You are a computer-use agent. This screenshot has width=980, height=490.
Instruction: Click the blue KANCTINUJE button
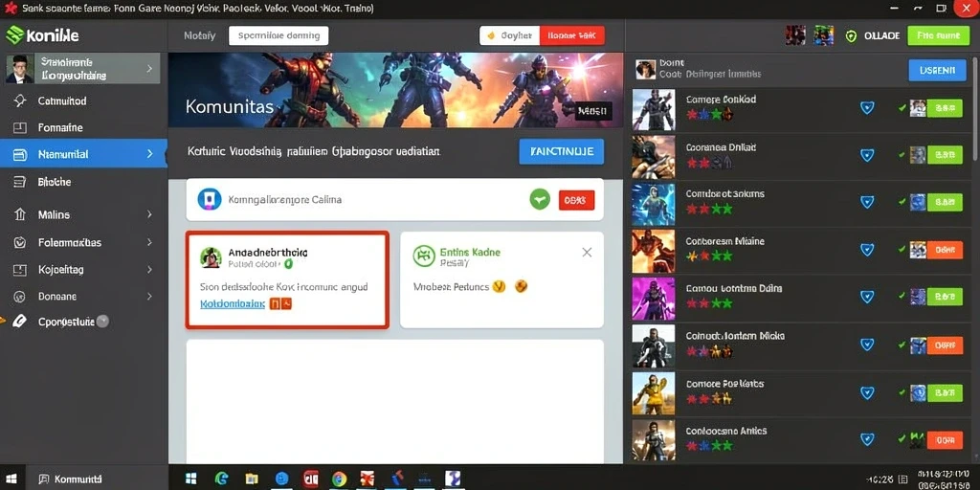click(561, 152)
